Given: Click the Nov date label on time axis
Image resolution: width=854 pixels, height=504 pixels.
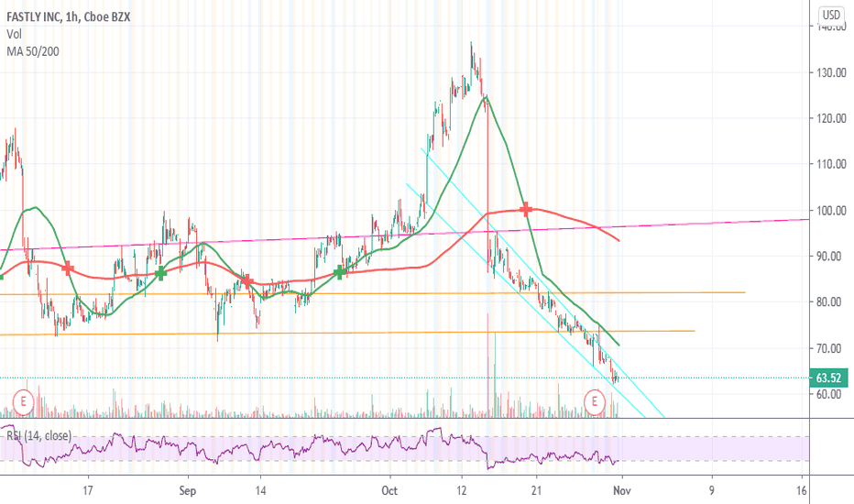Looking at the screenshot, I should click(622, 491).
